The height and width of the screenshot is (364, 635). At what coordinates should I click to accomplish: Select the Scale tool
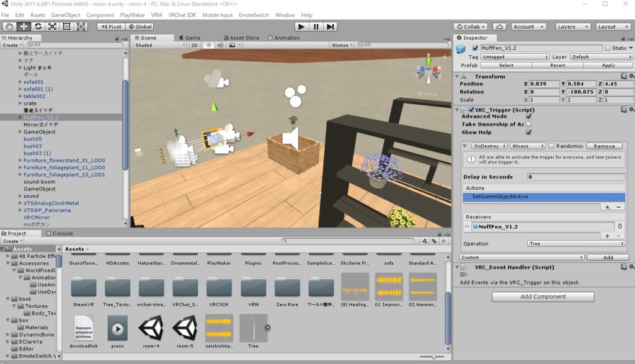click(51, 27)
